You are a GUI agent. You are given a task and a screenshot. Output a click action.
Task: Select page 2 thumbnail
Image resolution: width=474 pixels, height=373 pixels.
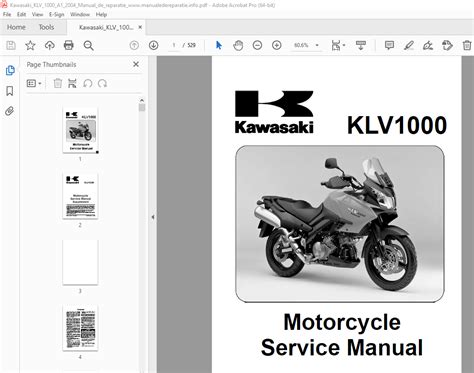pos(80,196)
